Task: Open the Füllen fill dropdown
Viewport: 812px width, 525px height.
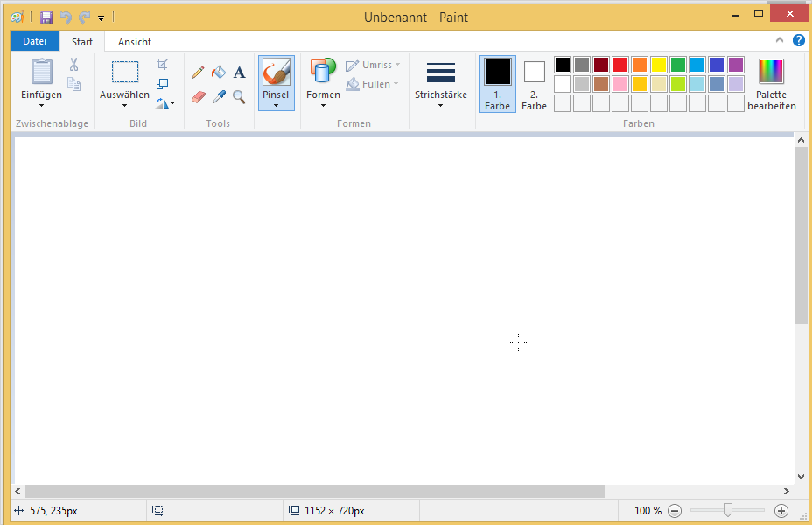Action: click(373, 84)
